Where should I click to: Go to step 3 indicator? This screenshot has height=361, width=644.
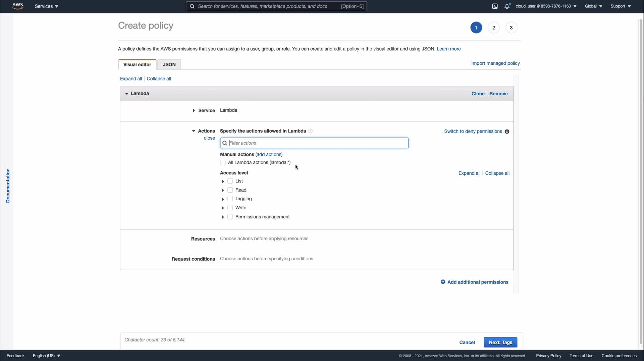pyautogui.click(x=511, y=28)
